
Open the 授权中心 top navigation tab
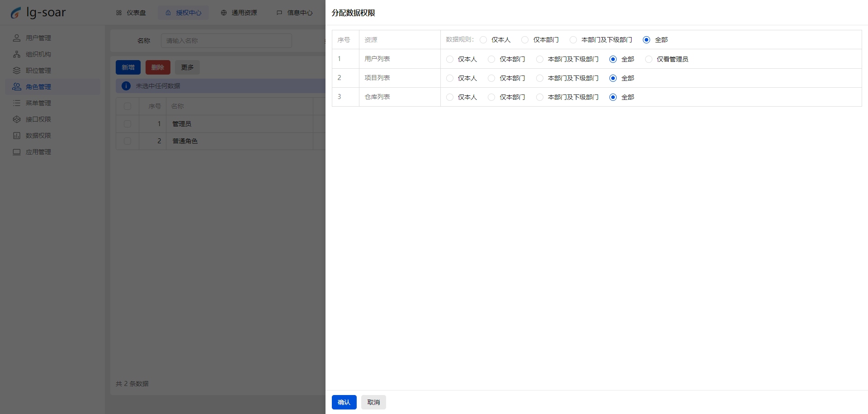pos(184,13)
